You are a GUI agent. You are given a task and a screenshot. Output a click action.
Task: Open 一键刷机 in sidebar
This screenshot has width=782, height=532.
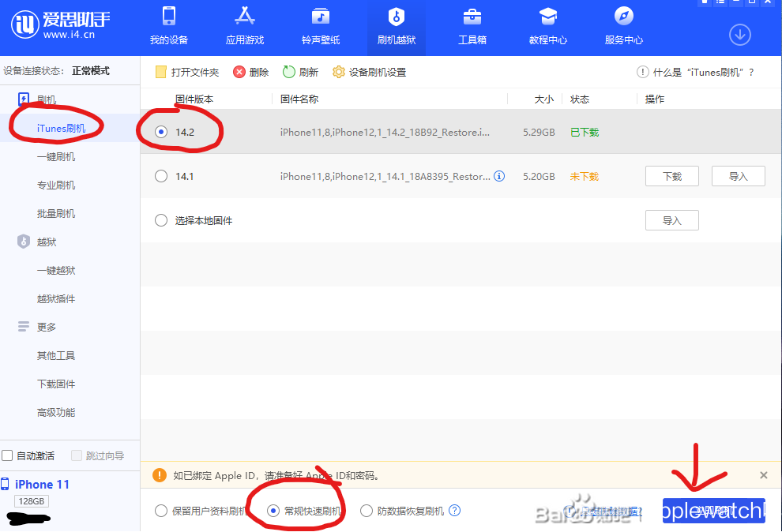point(56,157)
